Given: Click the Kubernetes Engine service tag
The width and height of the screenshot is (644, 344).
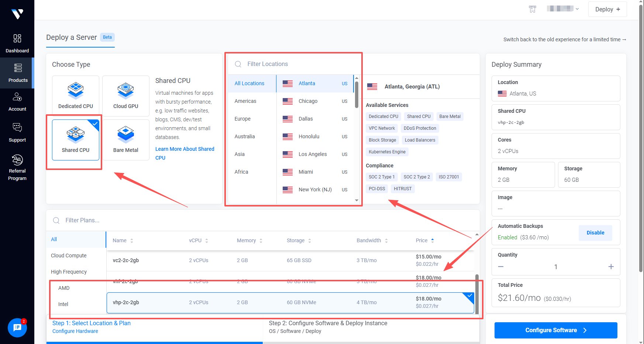Looking at the screenshot, I should pyautogui.click(x=387, y=152).
